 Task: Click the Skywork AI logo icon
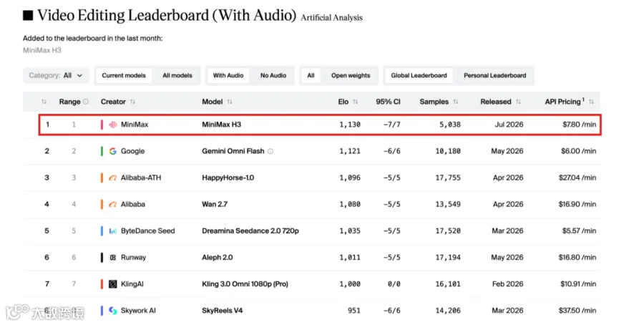point(112,311)
